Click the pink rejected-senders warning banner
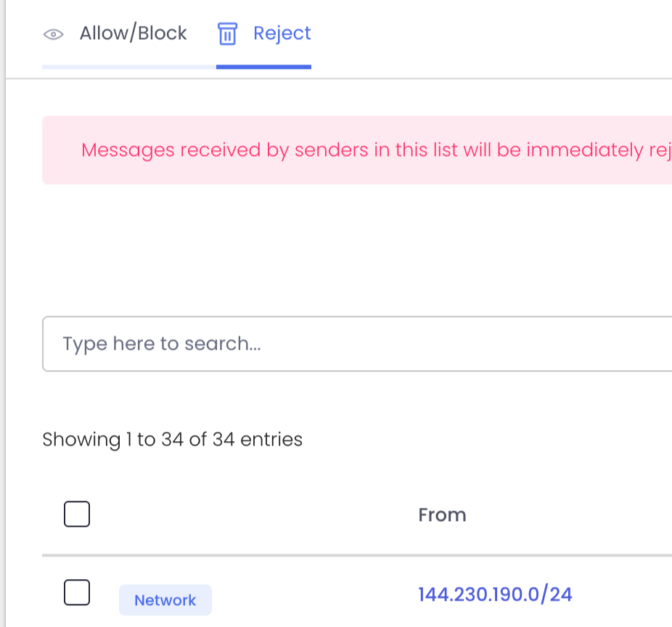The width and height of the screenshot is (672, 627). coord(357,150)
